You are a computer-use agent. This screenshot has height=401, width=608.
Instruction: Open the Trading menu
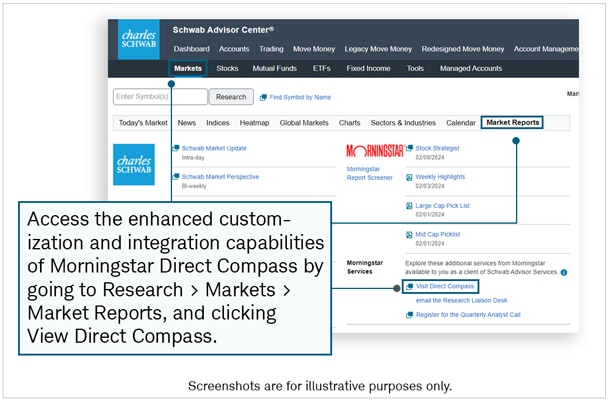271,49
